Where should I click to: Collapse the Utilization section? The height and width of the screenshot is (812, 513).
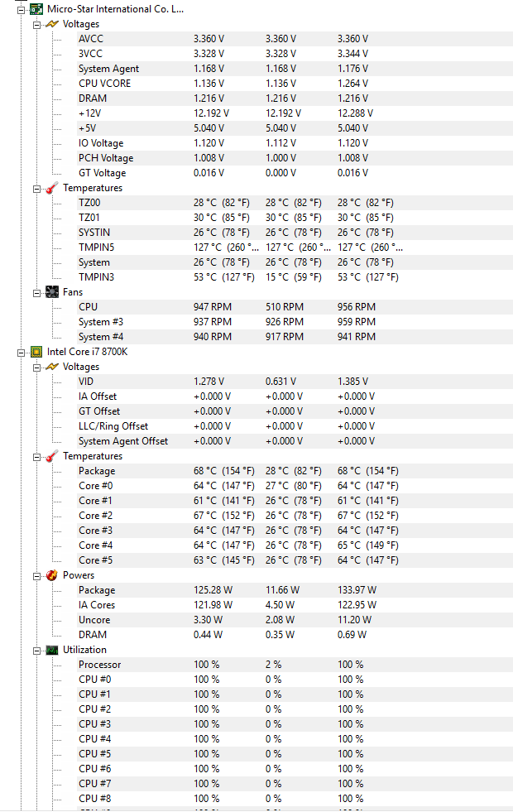click(36, 651)
